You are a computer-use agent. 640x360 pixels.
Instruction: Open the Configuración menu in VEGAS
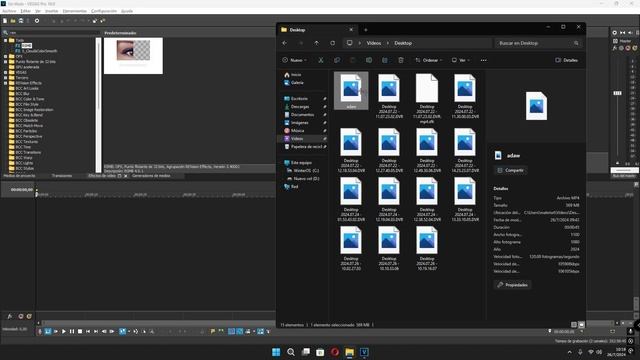104,11
